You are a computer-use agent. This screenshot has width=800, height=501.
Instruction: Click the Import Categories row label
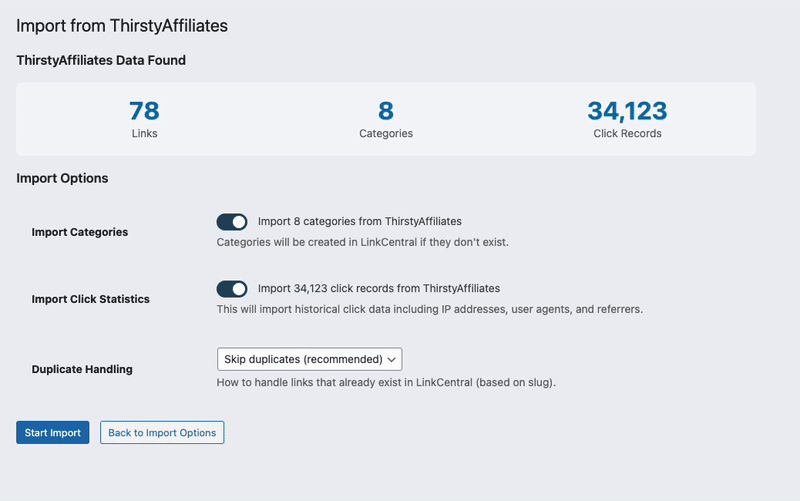pyautogui.click(x=80, y=232)
